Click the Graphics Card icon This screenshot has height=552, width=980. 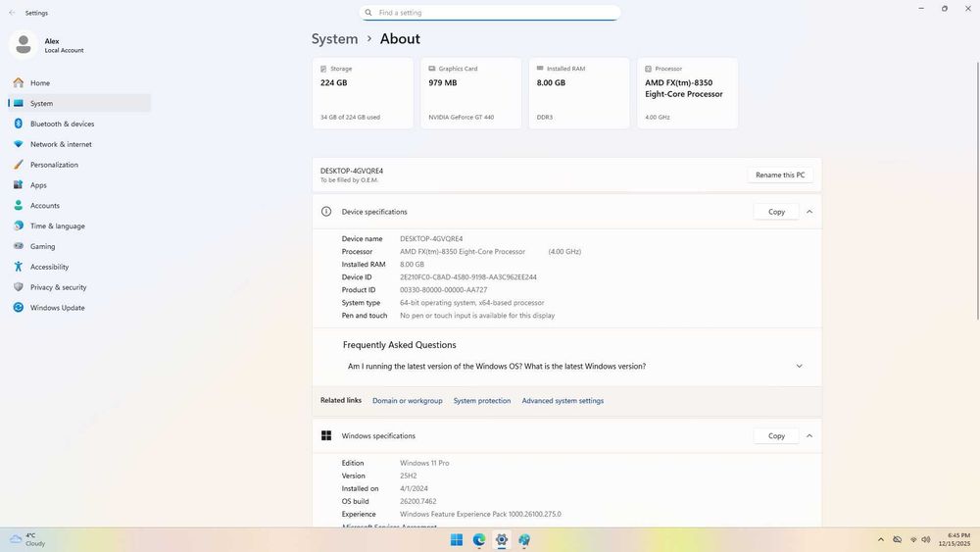click(432, 69)
